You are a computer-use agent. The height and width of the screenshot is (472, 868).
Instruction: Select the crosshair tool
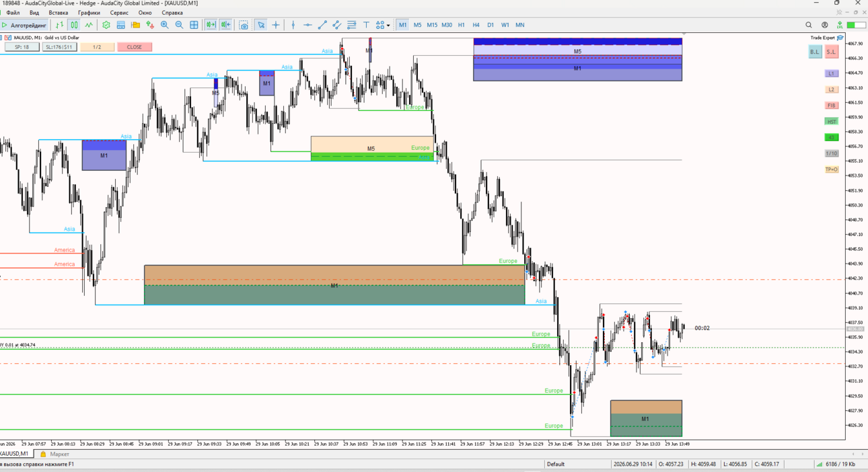click(276, 25)
